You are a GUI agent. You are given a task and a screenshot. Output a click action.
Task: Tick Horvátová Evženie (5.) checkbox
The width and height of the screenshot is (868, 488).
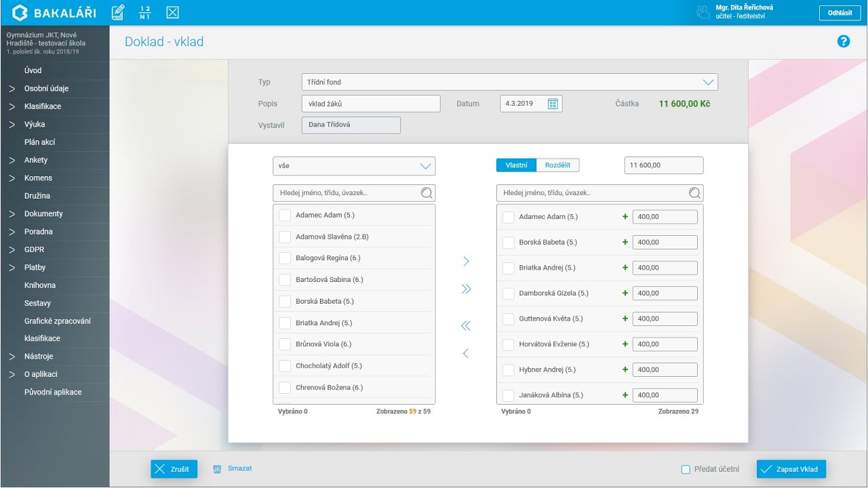(x=508, y=344)
